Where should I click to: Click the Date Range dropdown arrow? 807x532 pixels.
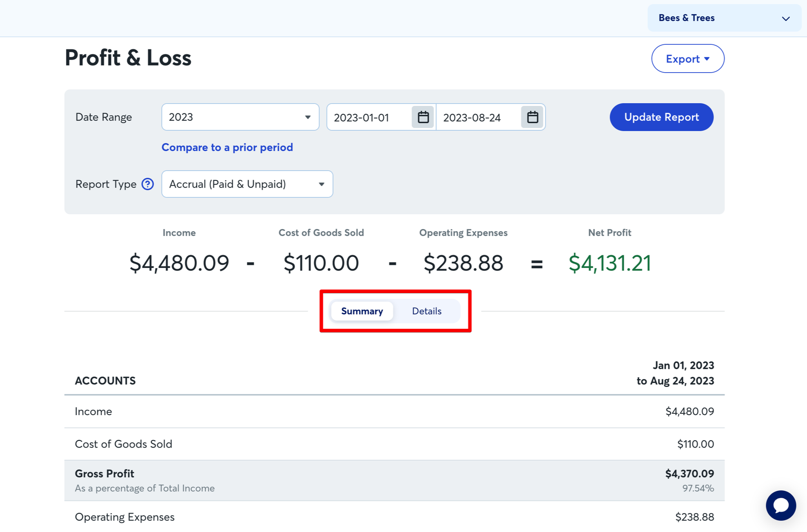308,117
